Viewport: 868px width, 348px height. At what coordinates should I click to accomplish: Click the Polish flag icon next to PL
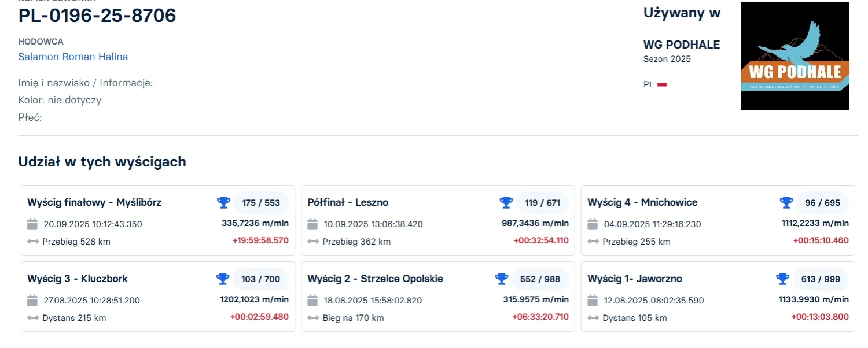pyautogui.click(x=662, y=84)
